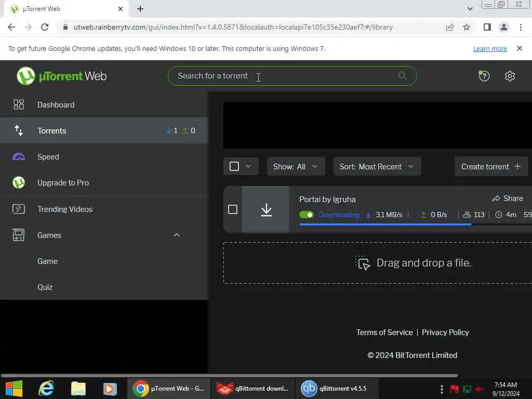The height and width of the screenshot is (399, 532).
Task: Tick the select-all torrents checkbox
Action: 234,166
